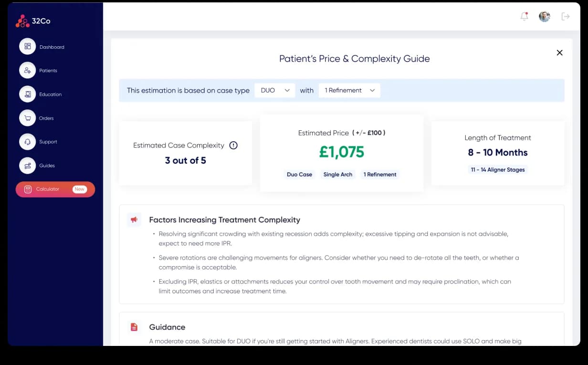The width and height of the screenshot is (588, 365).
Task: Click the 'Factors Increasing Treatment Complexity' heading
Action: [x=225, y=220]
